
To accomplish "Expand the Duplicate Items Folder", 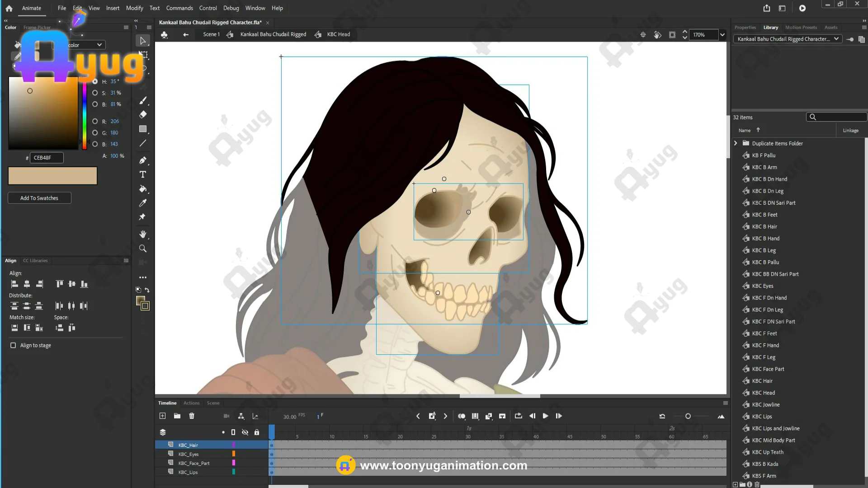I will point(736,143).
